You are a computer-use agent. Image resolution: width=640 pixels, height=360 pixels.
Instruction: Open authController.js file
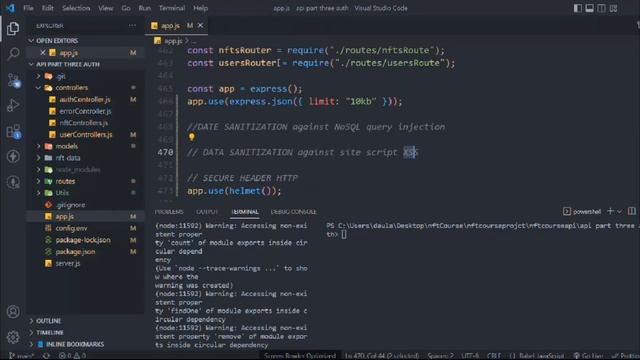pyautogui.click(x=85, y=100)
